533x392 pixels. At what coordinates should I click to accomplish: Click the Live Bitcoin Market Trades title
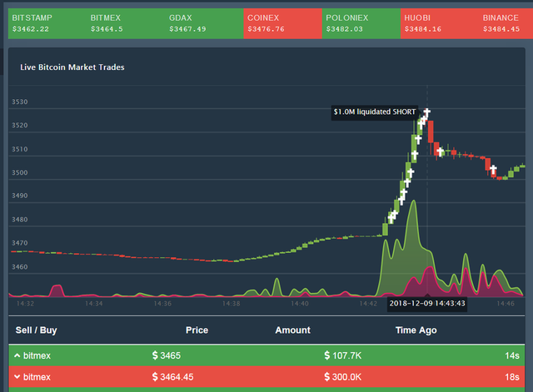coord(72,67)
